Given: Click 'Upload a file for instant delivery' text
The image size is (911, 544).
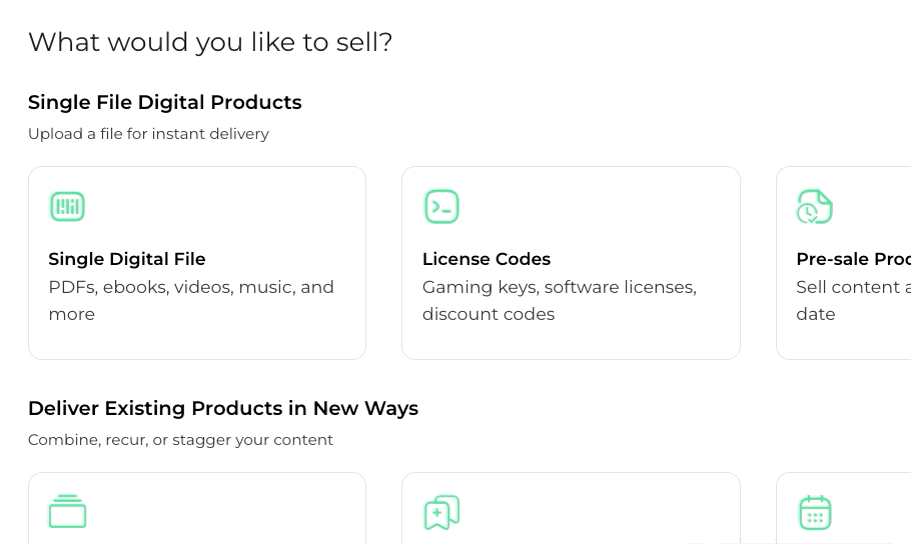Looking at the screenshot, I should click(148, 134).
